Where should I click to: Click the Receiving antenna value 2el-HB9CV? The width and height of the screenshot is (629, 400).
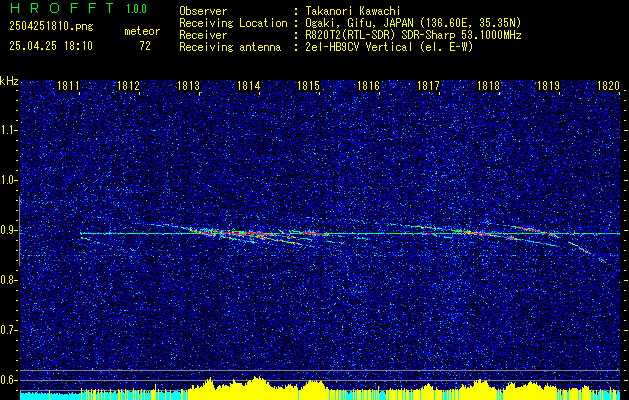click(335, 47)
